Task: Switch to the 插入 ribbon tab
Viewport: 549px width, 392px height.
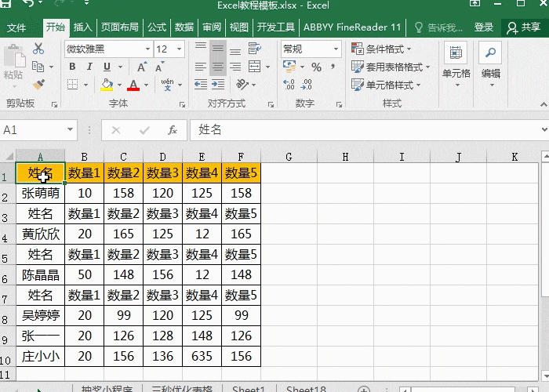Action: coord(82,27)
